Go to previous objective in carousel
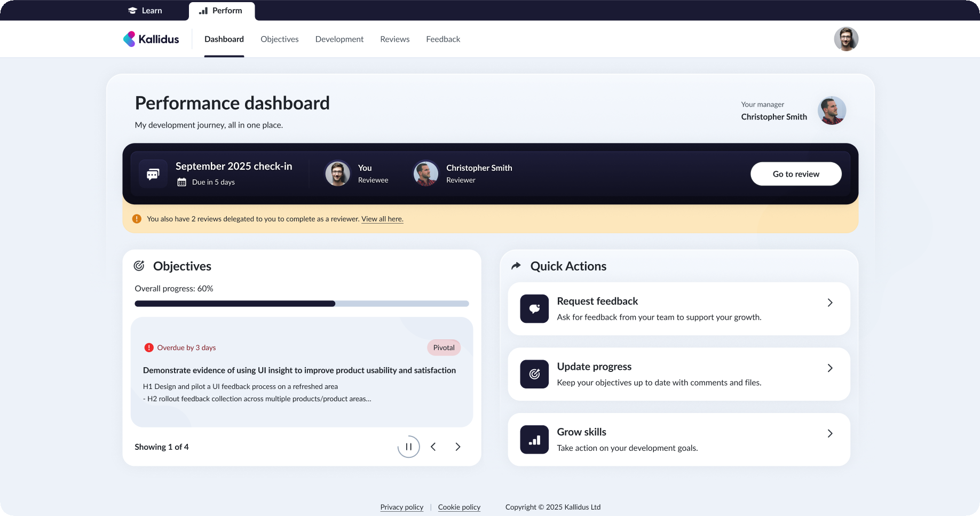 pyautogui.click(x=433, y=447)
